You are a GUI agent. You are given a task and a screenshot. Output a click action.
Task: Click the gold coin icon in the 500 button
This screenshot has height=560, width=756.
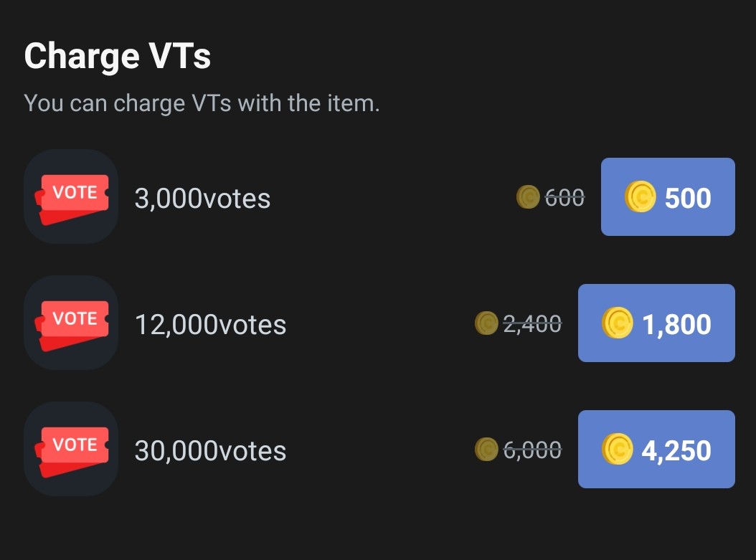click(x=640, y=197)
